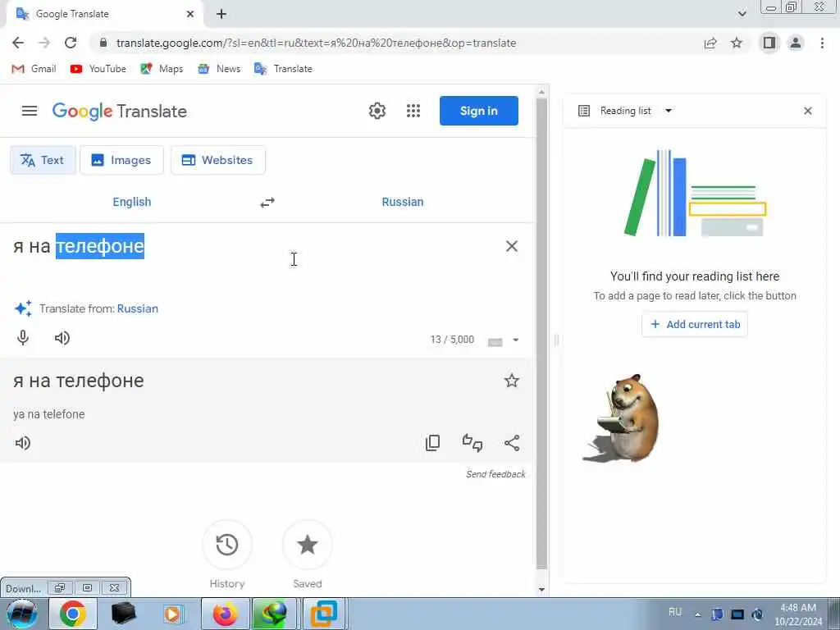Listen to the source text
This screenshot has width=840, height=630.
[62, 337]
